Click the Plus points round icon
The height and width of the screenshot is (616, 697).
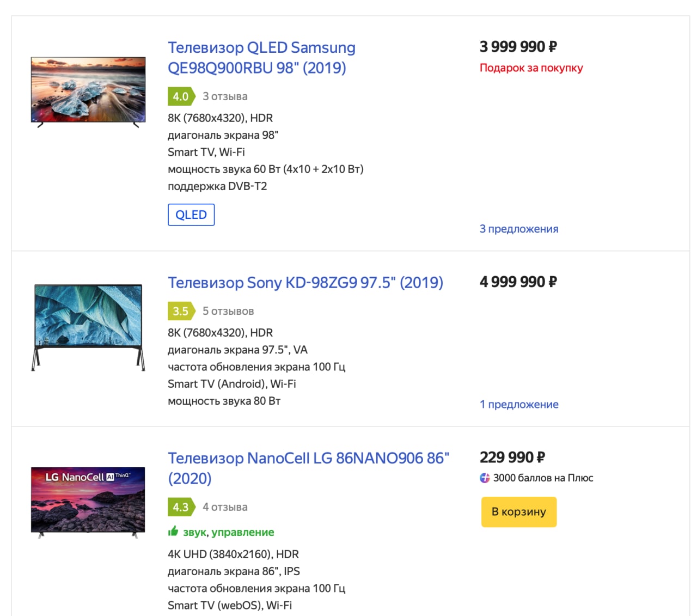tap(485, 478)
